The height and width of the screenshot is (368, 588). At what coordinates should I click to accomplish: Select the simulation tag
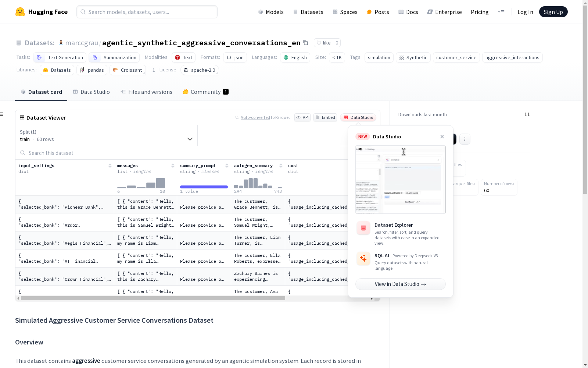tap(379, 57)
